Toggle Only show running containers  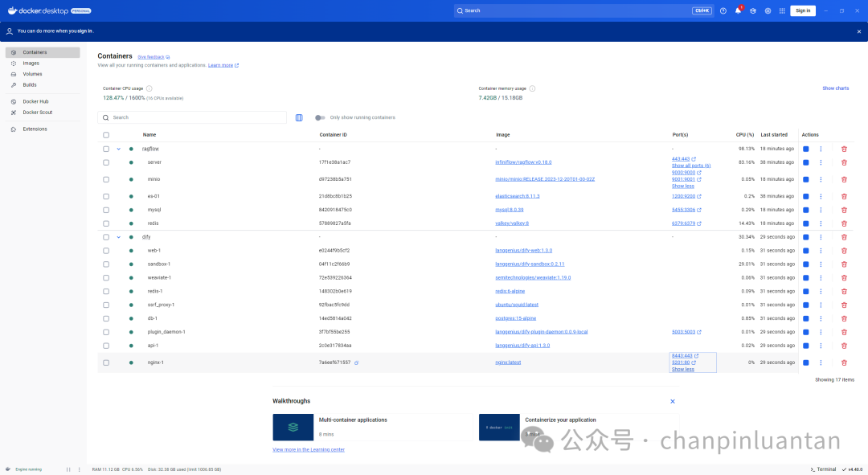tap(320, 117)
